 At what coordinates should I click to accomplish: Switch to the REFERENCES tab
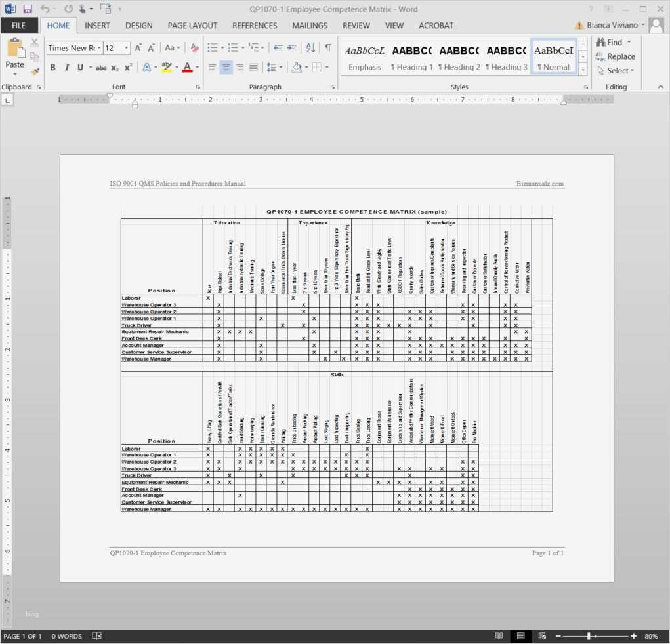(x=254, y=26)
